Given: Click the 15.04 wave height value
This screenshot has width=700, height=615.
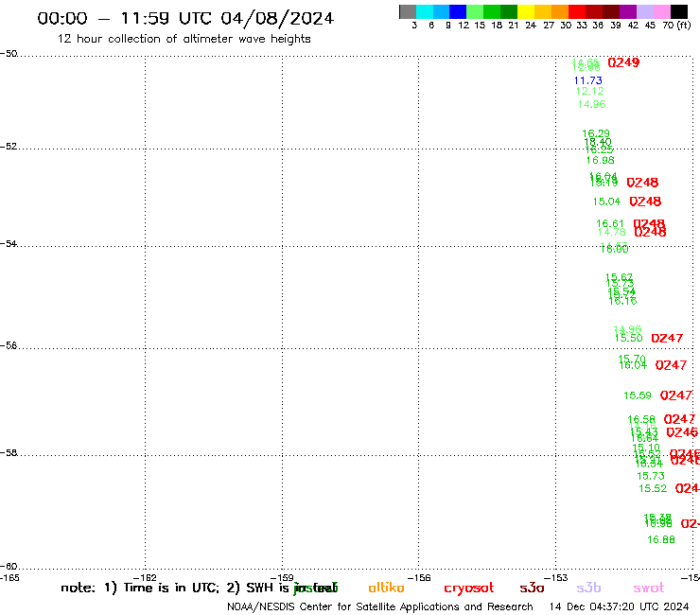Looking at the screenshot, I should 606,202.
